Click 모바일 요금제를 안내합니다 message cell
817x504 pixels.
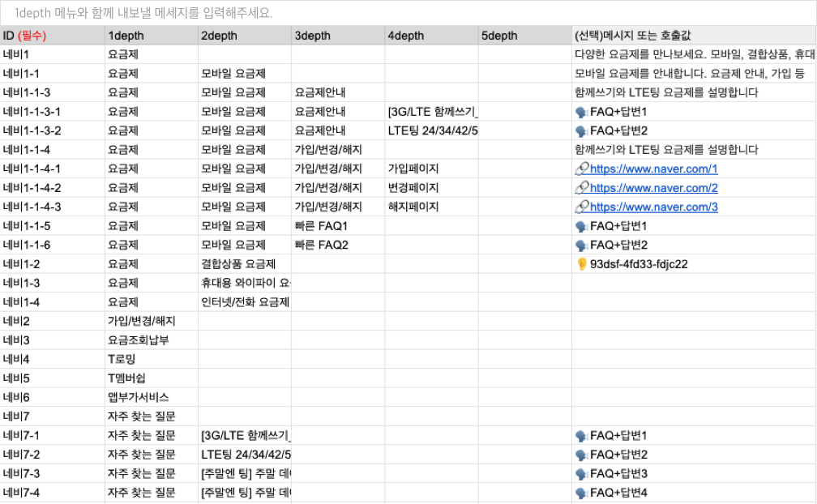[x=694, y=74]
